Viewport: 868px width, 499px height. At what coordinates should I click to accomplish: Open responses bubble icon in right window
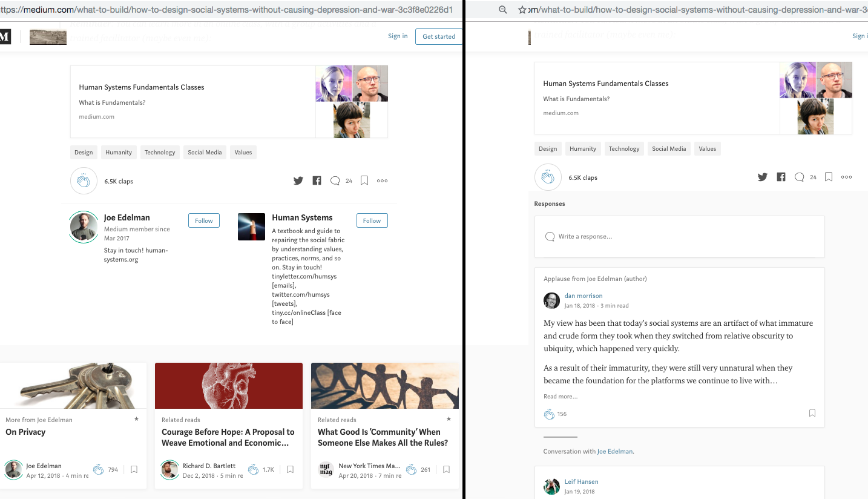pyautogui.click(x=799, y=177)
